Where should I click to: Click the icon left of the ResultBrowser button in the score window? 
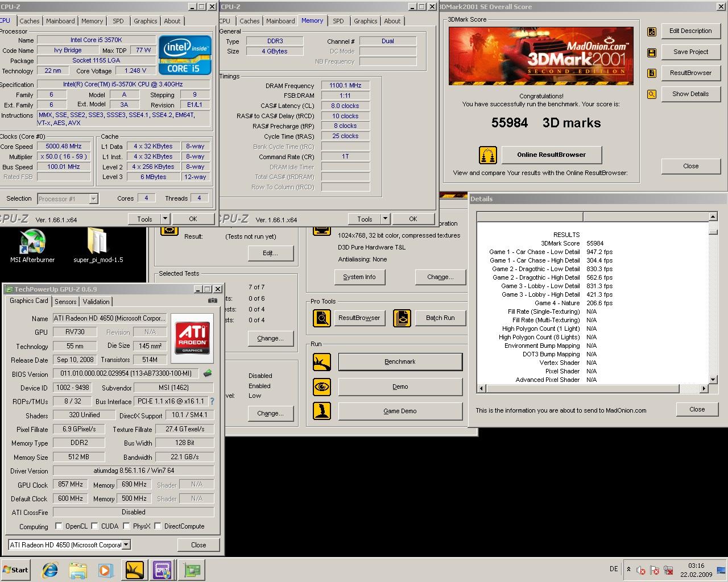[652, 73]
